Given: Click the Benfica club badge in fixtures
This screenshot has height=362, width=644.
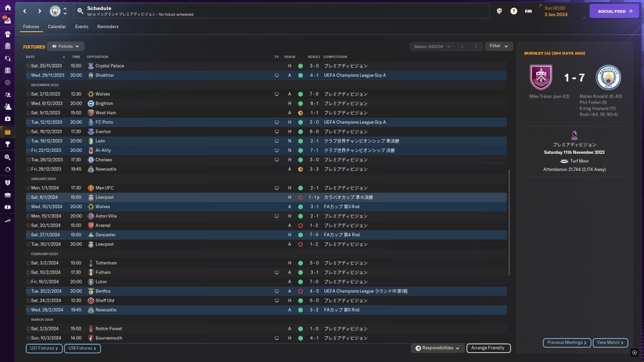Looking at the screenshot, I should (91, 291).
